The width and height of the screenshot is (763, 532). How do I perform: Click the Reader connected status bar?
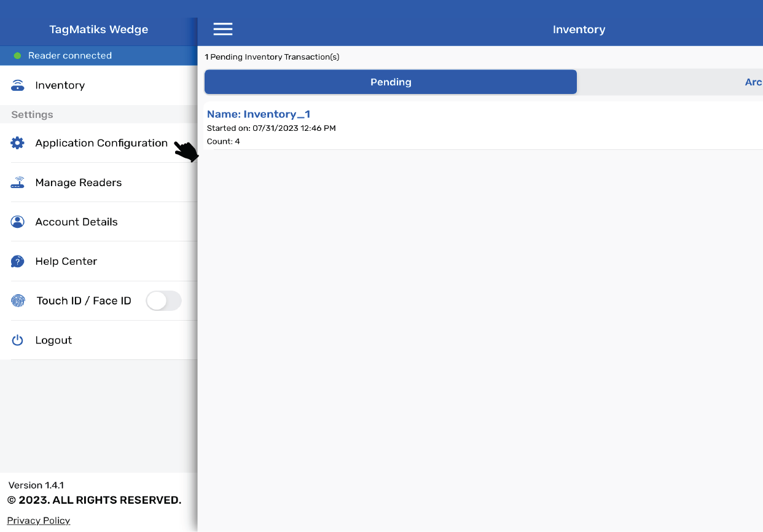pyautogui.click(x=98, y=55)
